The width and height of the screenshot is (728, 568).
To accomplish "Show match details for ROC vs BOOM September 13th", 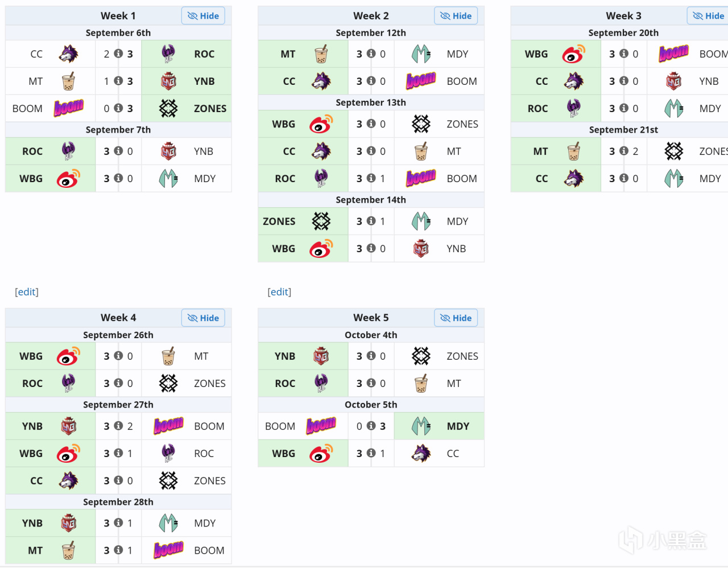I will click(x=371, y=179).
